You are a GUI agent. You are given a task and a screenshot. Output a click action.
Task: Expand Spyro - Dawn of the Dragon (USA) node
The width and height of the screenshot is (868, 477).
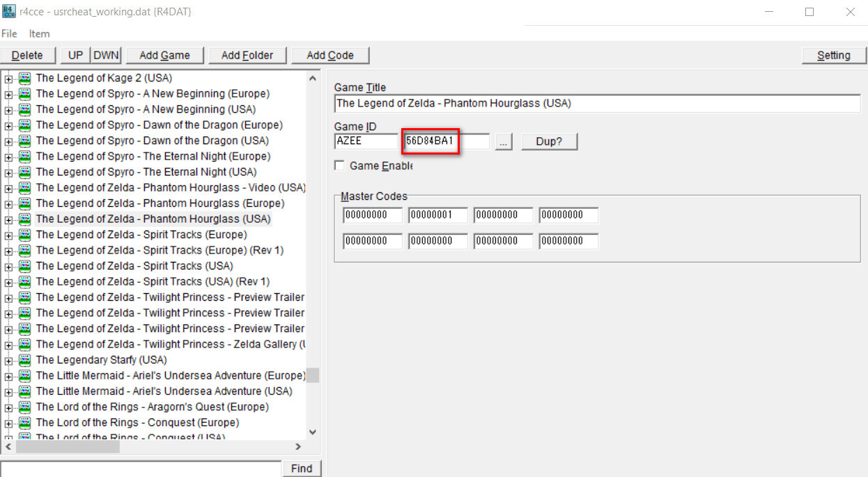(8, 141)
